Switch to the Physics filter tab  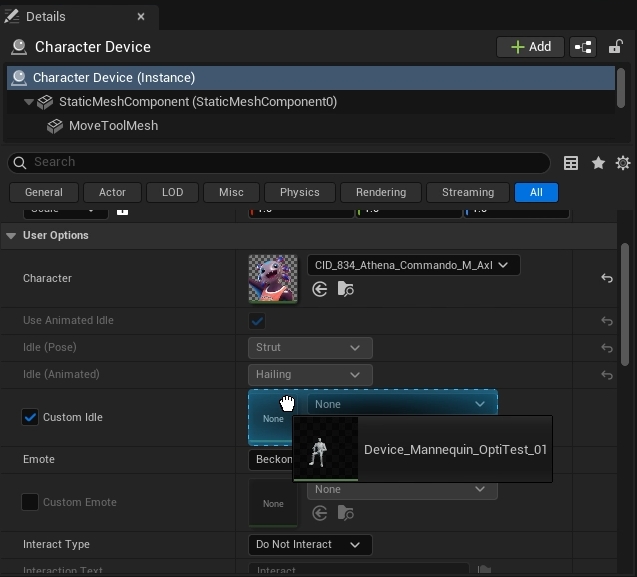pyautogui.click(x=299, y=192)
